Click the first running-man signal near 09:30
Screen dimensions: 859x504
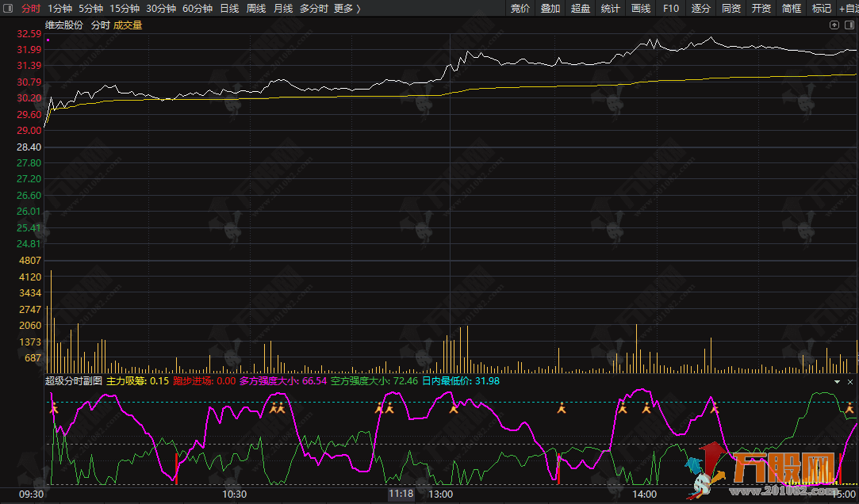54,409
